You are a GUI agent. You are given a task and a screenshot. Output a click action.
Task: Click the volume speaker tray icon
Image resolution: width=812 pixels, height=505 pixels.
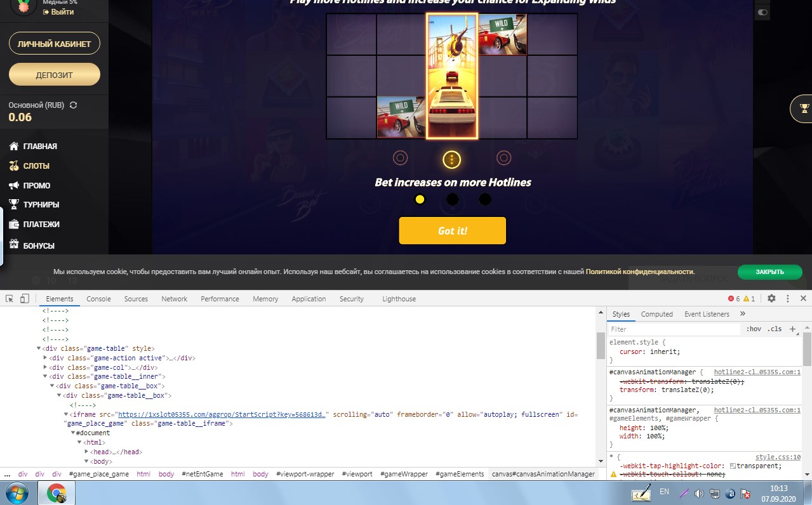point(699,493)
